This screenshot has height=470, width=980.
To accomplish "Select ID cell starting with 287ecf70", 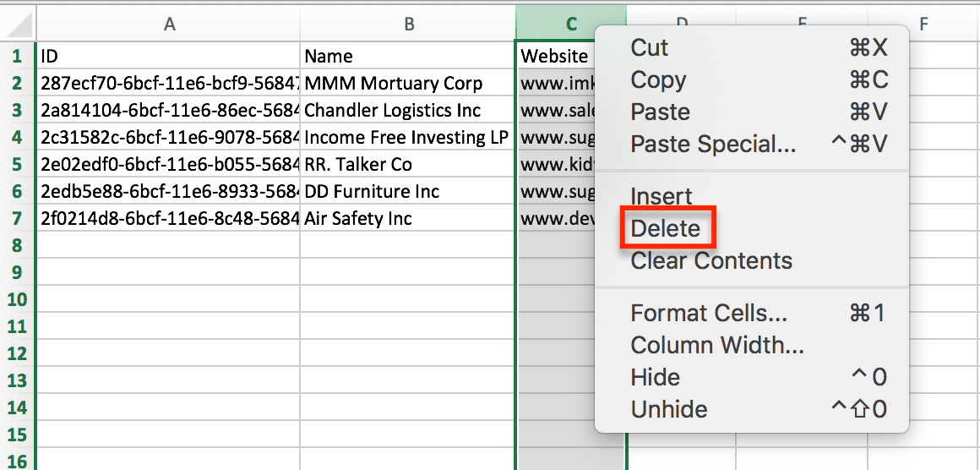I will click(x=168, y=83).
